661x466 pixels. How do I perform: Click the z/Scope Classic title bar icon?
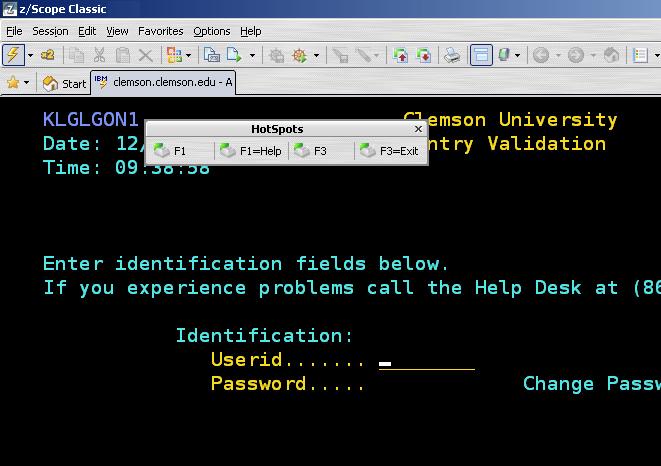10,9
